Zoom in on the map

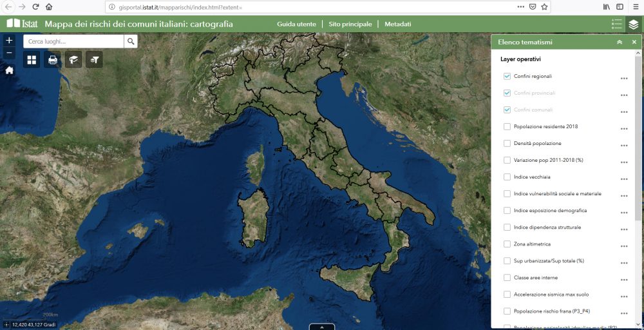[9, 40]
